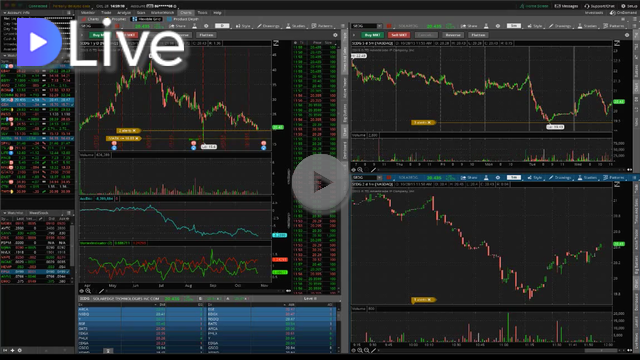Start the video with the center play button
Viewport: 640px width, 360px height.
point(319,182)
